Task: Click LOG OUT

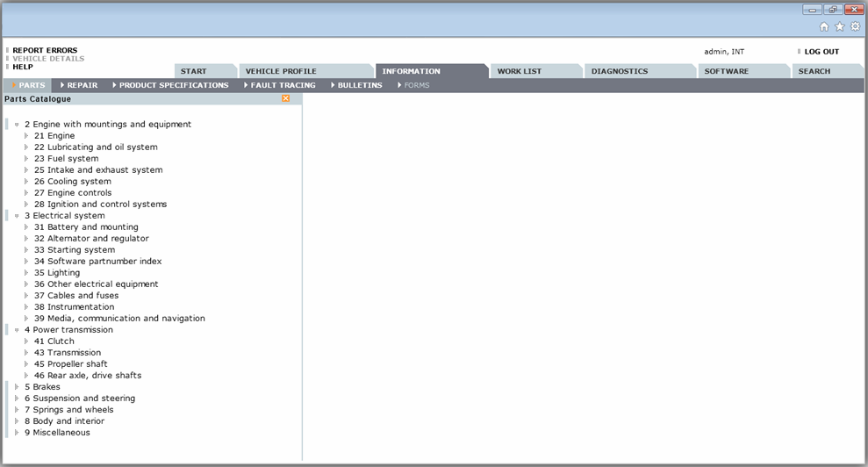Action: tap(821, 52)
